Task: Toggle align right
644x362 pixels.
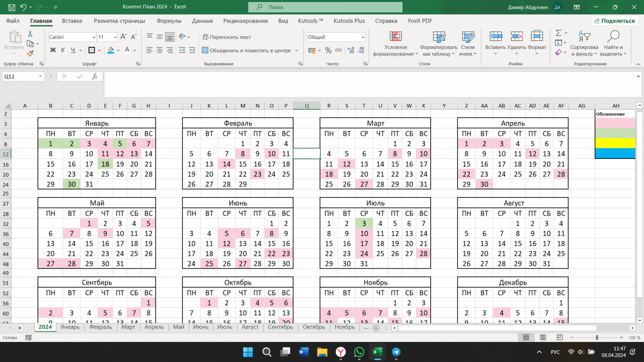Action: 170,50
